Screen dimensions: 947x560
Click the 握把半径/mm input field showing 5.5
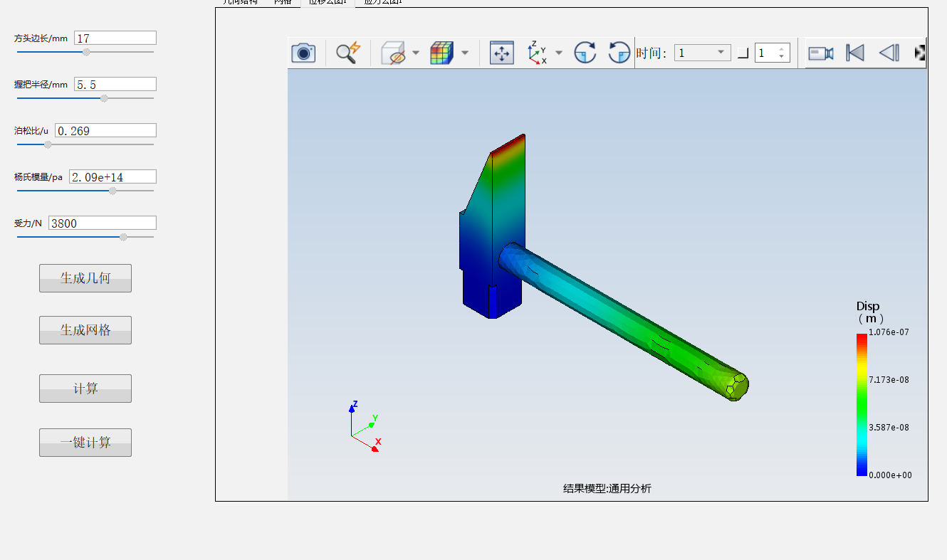(x=115, y=84)
